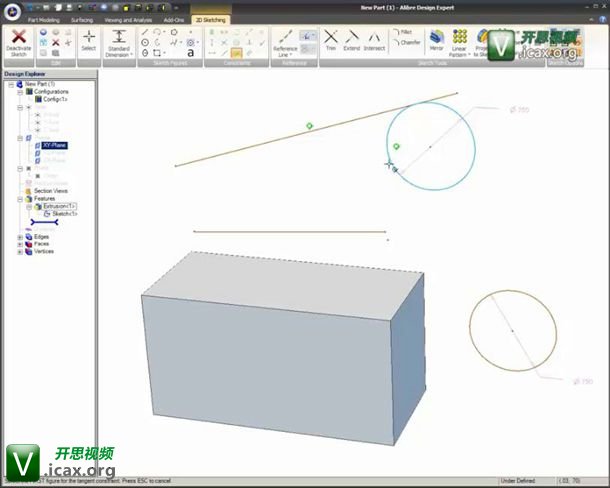The height and width of the screenshot is (488, 610).
Task: Collapse the Configurations tree node
Action: coord(20,92)
